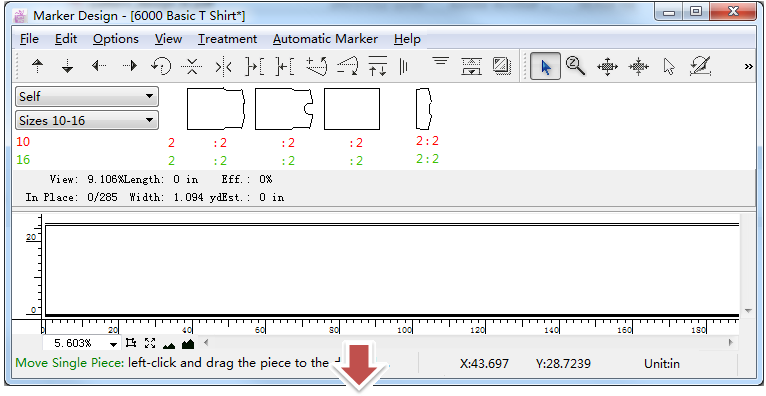Select the T-shirt body piece with neck notch
The image size is (766, 396).
point(284,109)
